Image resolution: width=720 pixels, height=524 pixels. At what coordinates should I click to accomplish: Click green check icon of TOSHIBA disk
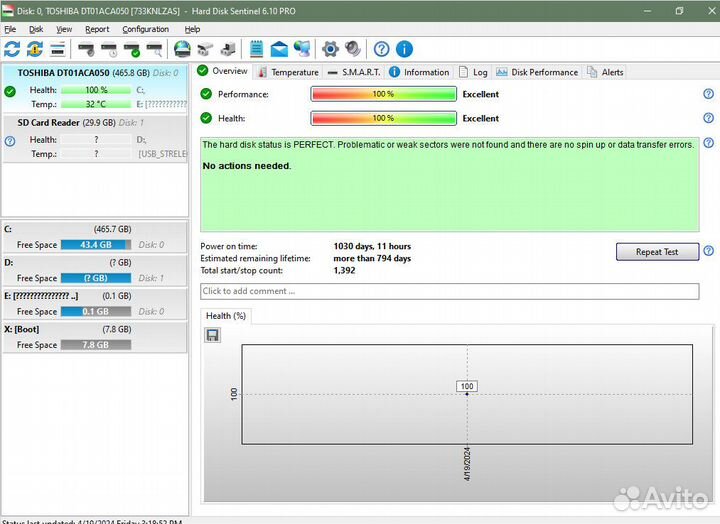[10, 91]
